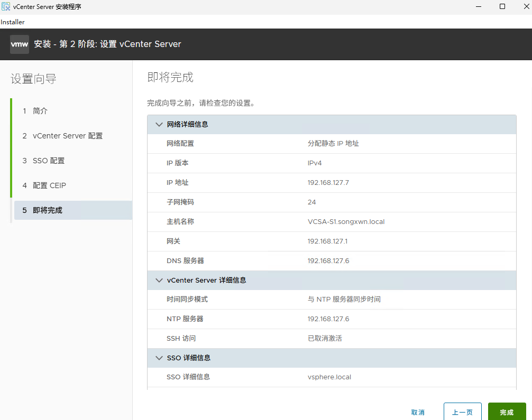The image size is (532, 420).
Task: Minimize the installer window
Action: click(479, 6)
